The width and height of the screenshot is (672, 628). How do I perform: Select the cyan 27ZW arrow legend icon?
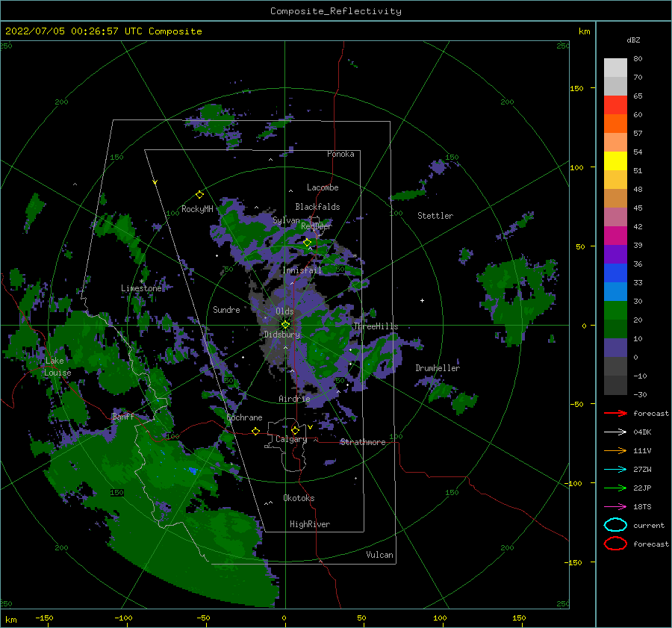click(x=615, y=470)
